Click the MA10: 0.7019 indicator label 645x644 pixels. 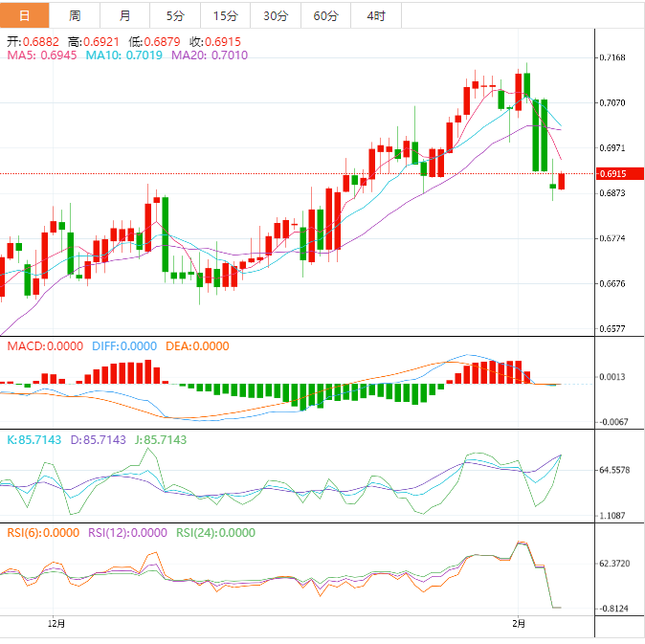pos(123,56)
